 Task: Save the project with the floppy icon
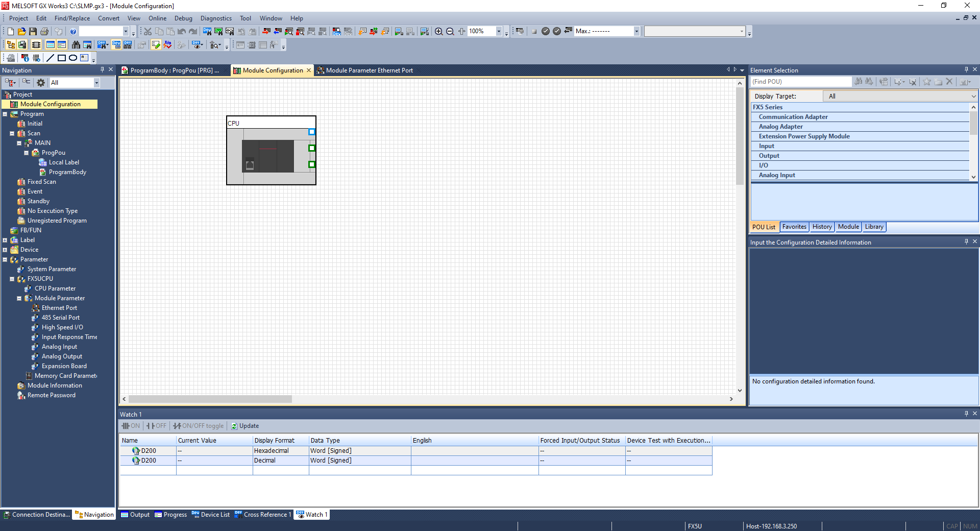[x=33, y=31]
